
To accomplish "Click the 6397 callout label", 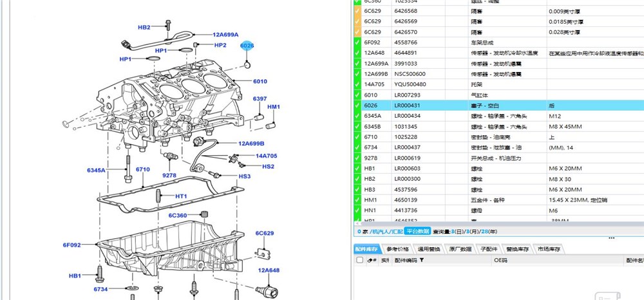I will tap(260, 99).
